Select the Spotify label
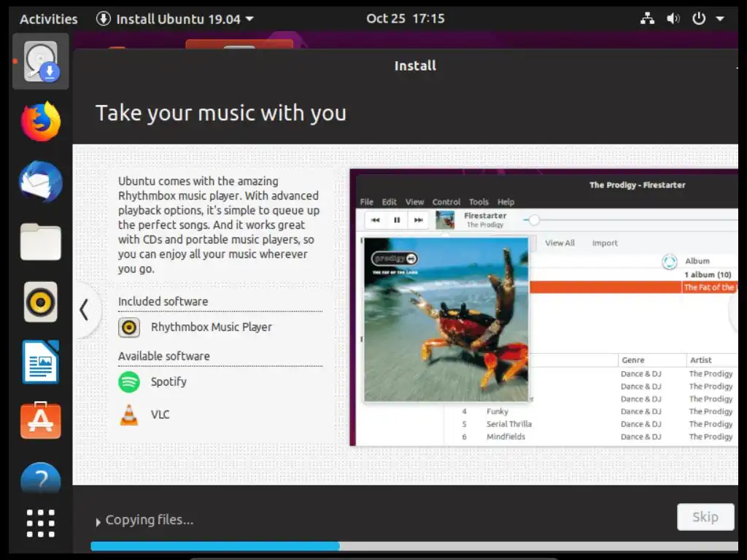The image size is (747, 560). coord(169,382)
